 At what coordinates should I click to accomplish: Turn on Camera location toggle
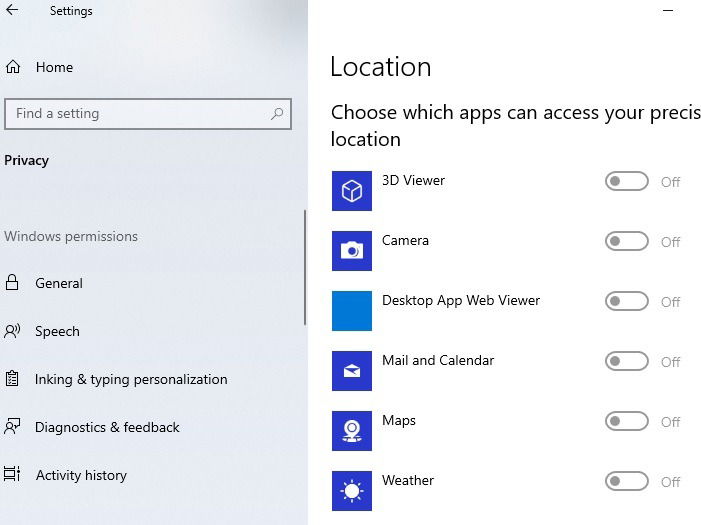627,241
